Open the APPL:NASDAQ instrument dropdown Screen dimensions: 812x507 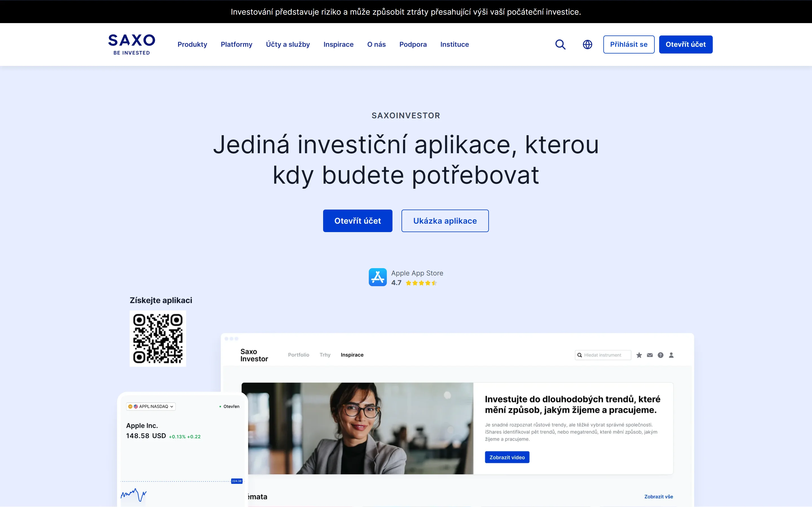tap(150, 406)
